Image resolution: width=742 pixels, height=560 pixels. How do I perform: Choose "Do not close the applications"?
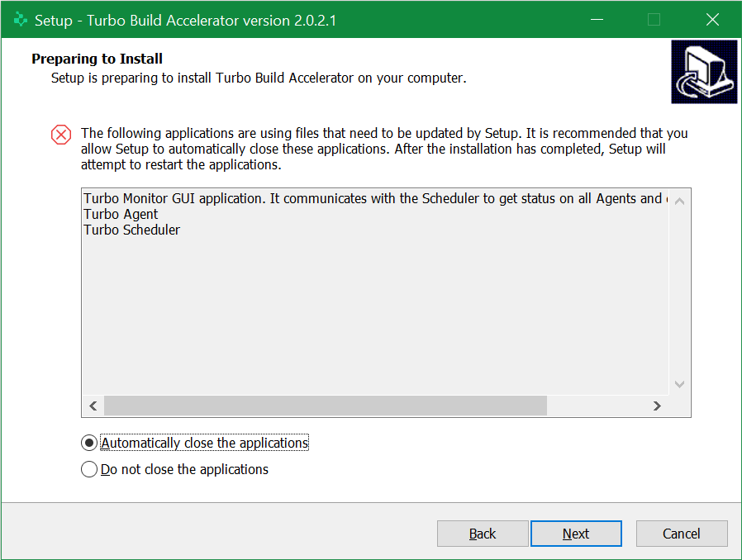[89, 469]
